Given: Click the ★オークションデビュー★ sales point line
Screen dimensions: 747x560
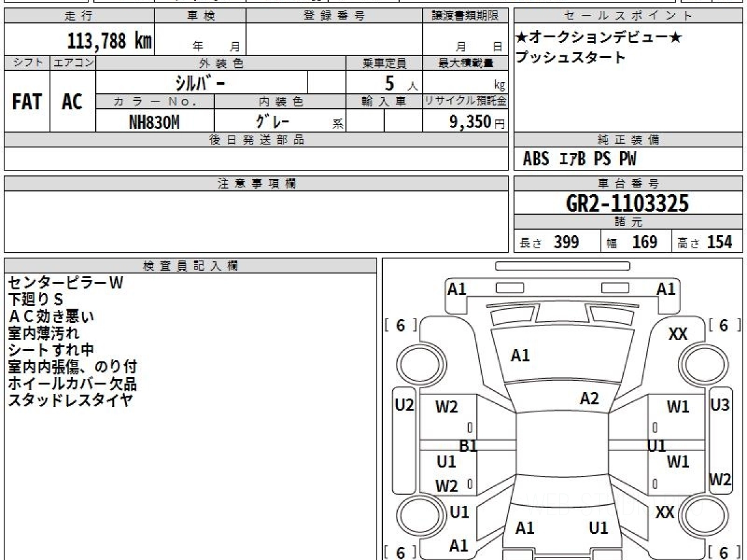Looking at the screenshot, I should (599, 38).
